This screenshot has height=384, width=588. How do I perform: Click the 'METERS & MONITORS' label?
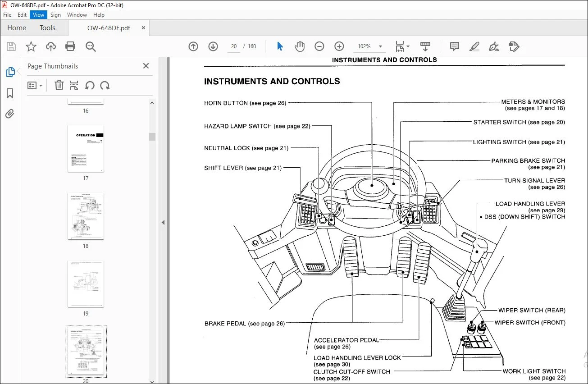click(x=533, y=102)
